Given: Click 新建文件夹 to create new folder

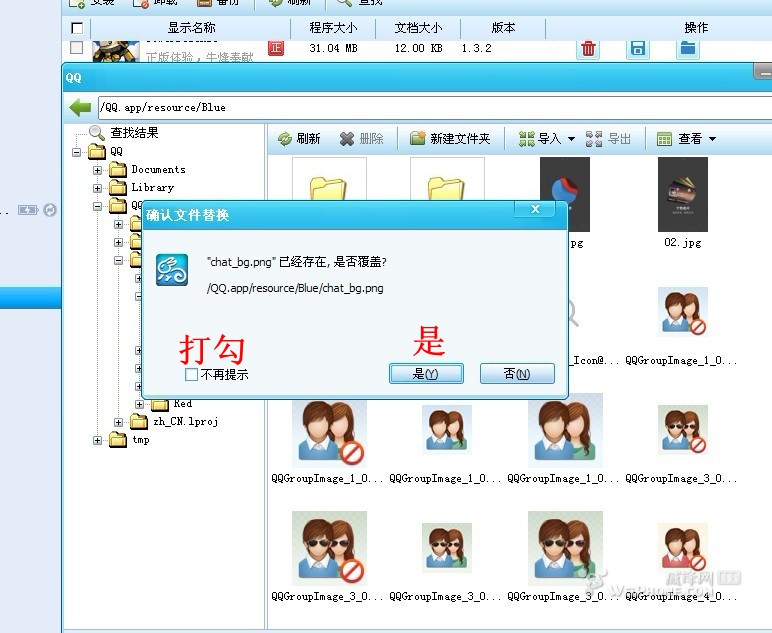Looking at the screenshot, I should tap(450, 139).
